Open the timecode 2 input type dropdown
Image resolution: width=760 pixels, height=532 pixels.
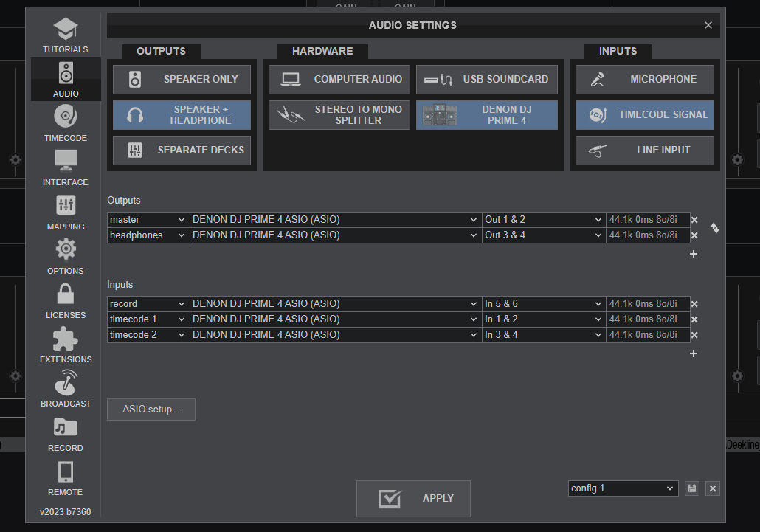pyautogui.click(x=148, y=335)
